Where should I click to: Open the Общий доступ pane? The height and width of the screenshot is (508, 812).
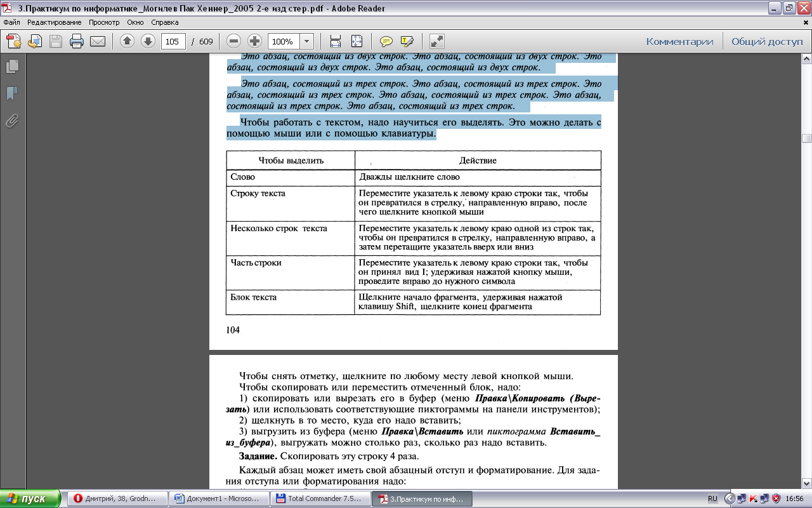(x=767, y=41)
